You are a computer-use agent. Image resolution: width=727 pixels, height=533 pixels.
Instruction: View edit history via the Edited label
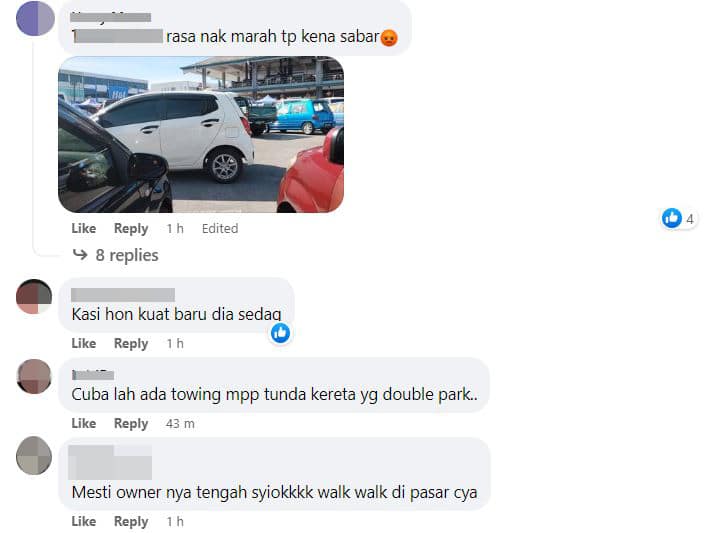click(x=220, y=228)
